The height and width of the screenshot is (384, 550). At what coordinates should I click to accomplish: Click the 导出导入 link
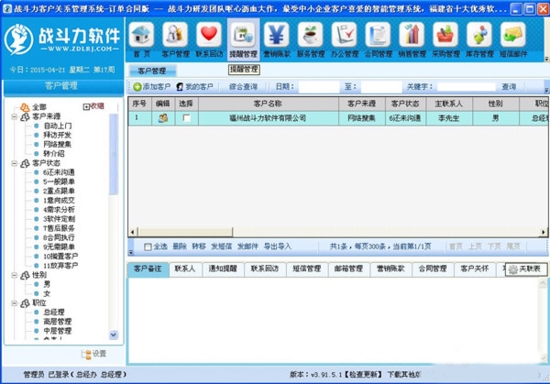(277, 247)
